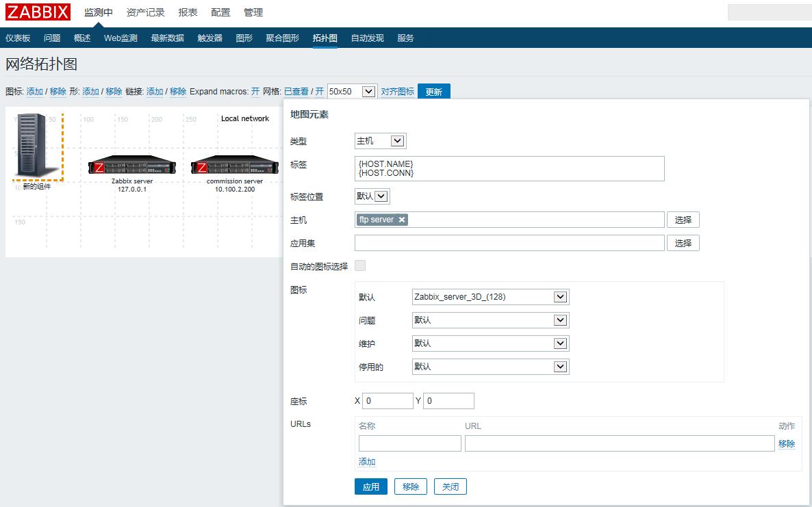Open the maintenance icon dropdown
The width and height of the screenshot is (812, 507).
[x=490, y=343]
